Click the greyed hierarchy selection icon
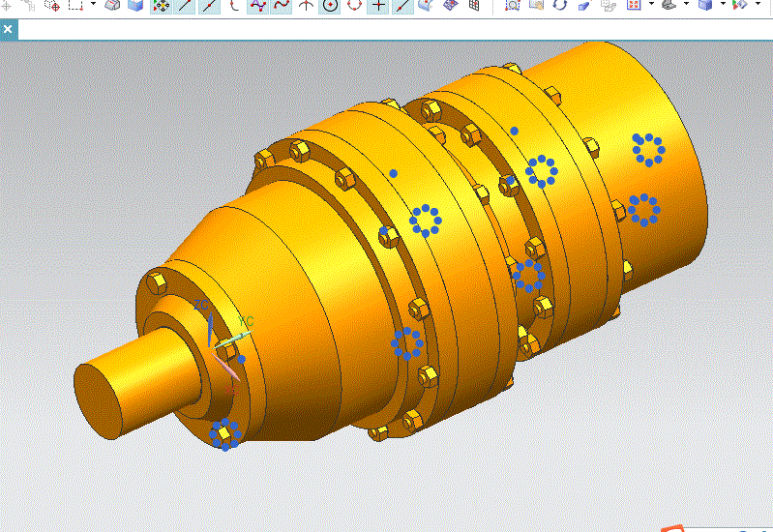Image resolution: width=773 pixels, height=532 pixels. (x=29, y=6)
